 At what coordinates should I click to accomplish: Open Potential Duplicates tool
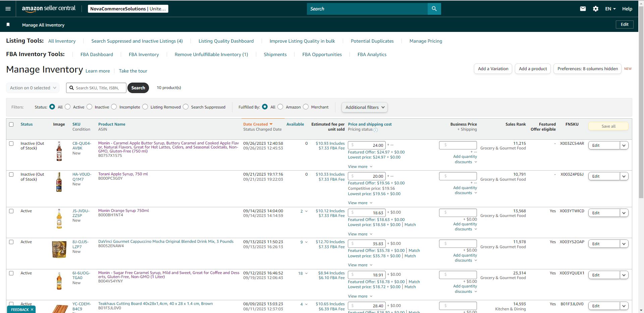tap(372, 41)
